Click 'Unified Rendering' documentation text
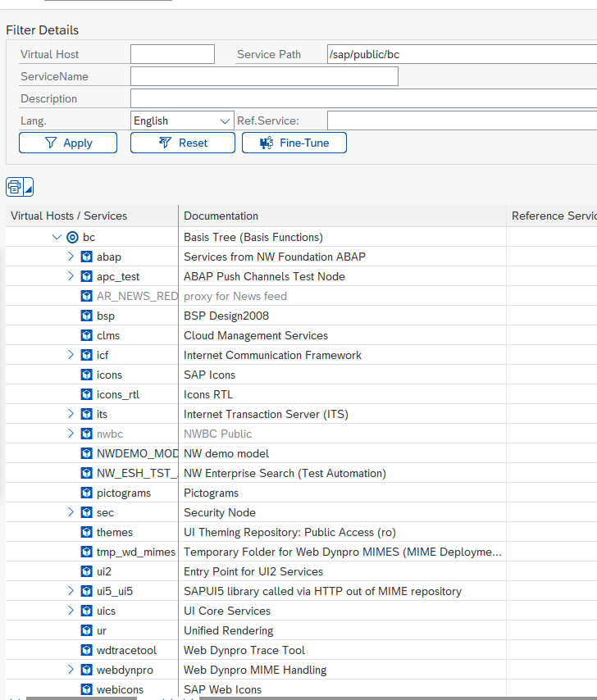 [229, 630]
